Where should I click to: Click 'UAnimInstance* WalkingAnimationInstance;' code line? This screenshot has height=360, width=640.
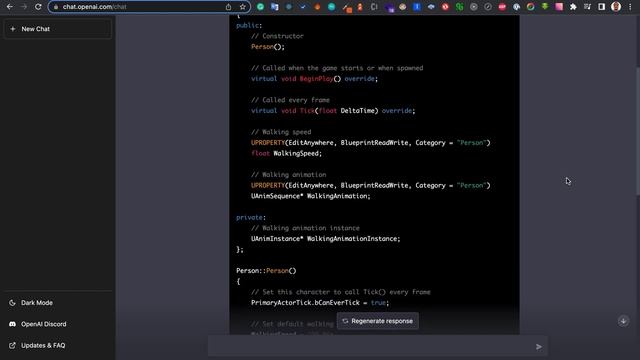click(326, 239)
